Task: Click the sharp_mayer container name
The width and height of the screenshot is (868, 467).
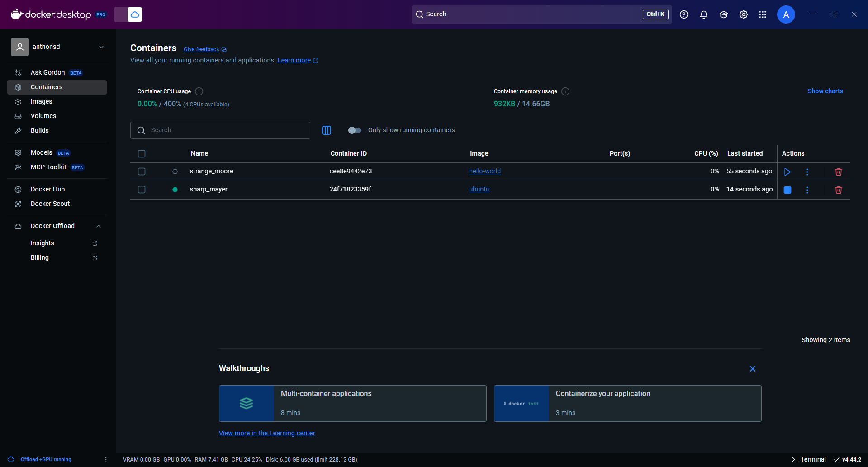Action: [209, 189]
